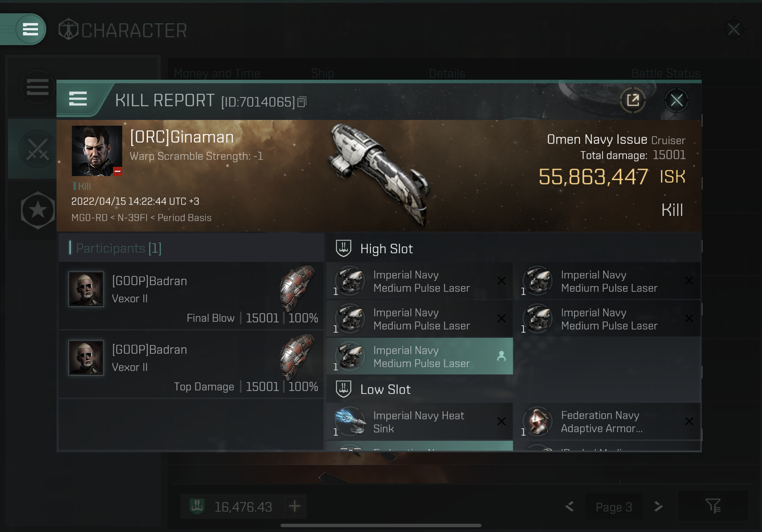Select the star badge sidebar icon
Image resolution: width=762 pixels, height=532 pixels.
[x=38, y=210]
